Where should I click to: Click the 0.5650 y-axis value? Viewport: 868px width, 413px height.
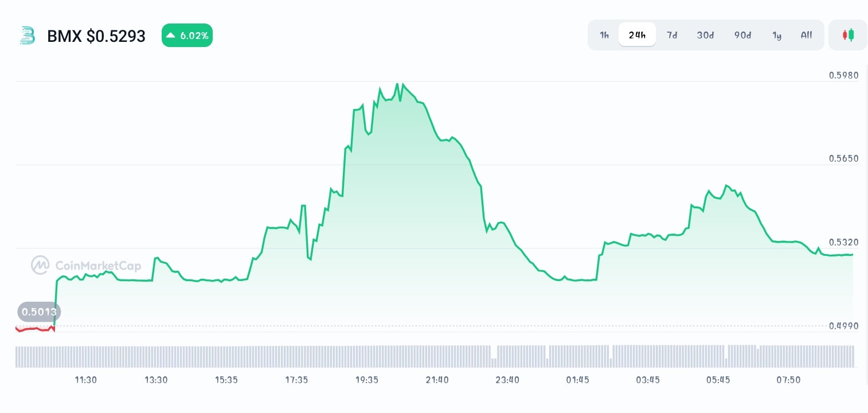(844, 158)
